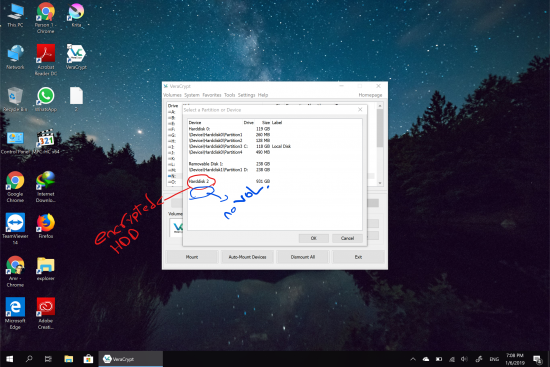This screenshot has width=550, height=367.
Task: Launch Microsoft Edge desktop shortcut
Action: 15,314
